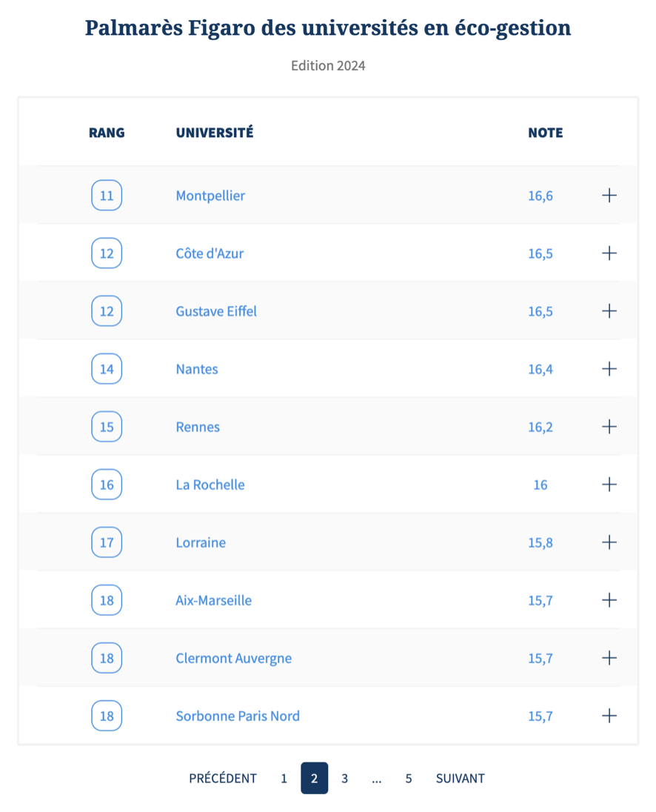Click the rank 14 badge
This screenshot has height=812, width=656.
point(107,369)
